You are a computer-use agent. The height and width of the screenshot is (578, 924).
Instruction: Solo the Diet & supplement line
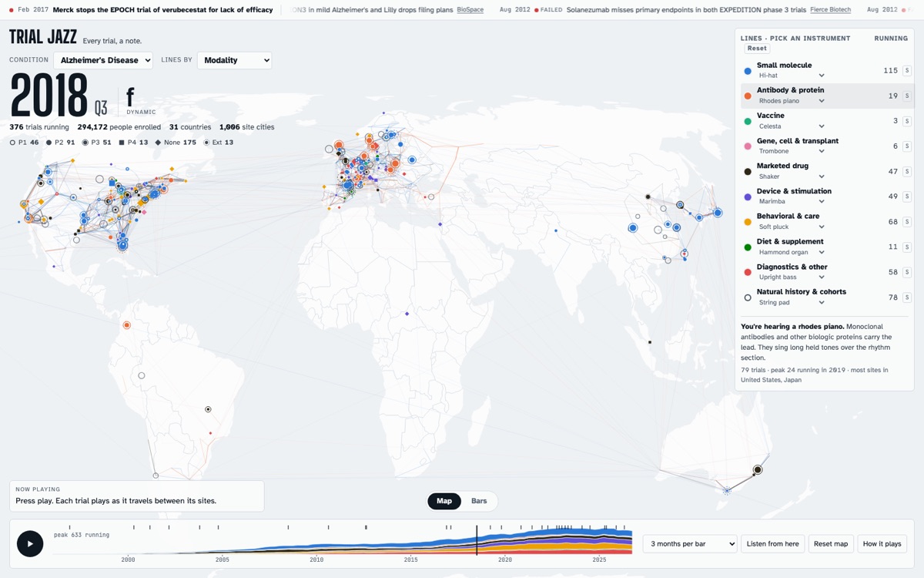pyautogui.click(x=907, y=247)
